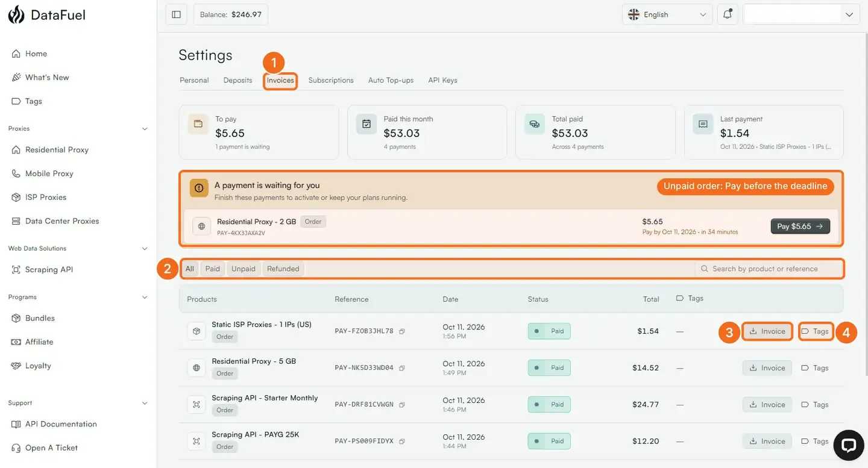
Task: Download Invoice for Residential Proxy - 5 GB
Action: [x=767, y=368]
